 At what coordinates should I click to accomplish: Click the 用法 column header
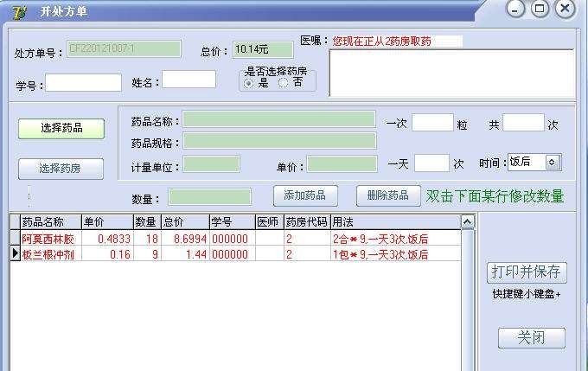(x=395, y=222)
